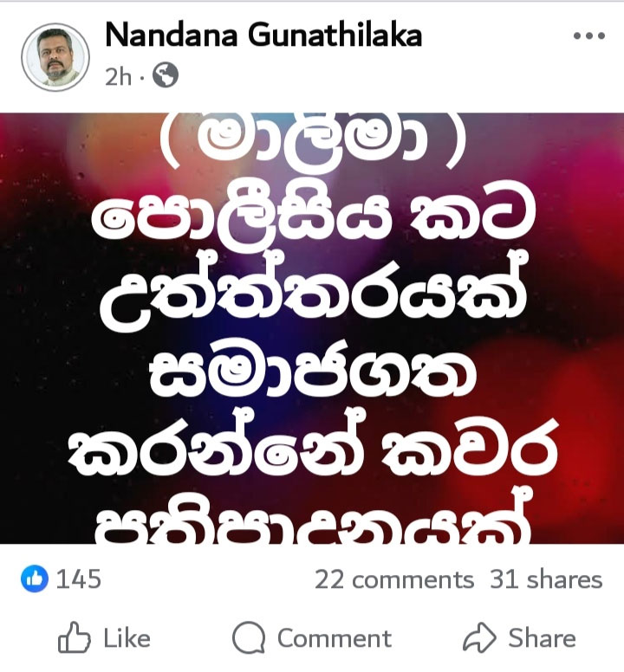624x672 pixels.
Task: Click the word in parentheses atop the image
Action: click(x=312, y=137)
